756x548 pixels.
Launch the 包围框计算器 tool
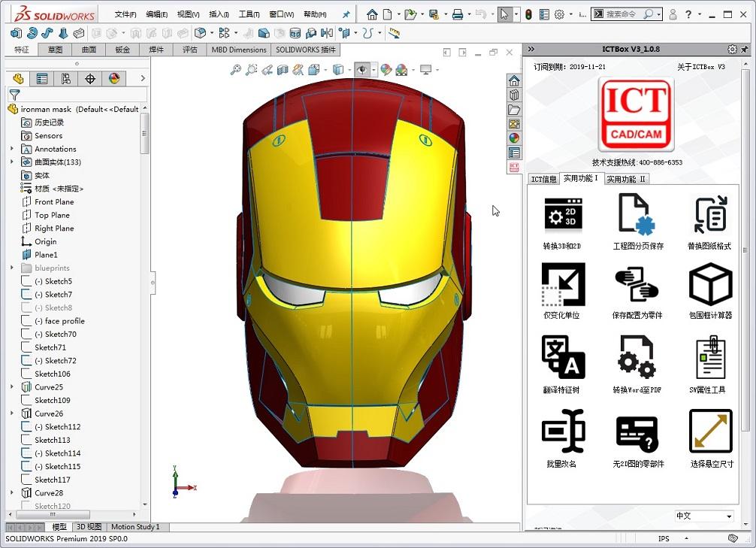pyautogui.click(x=711, y=291)
